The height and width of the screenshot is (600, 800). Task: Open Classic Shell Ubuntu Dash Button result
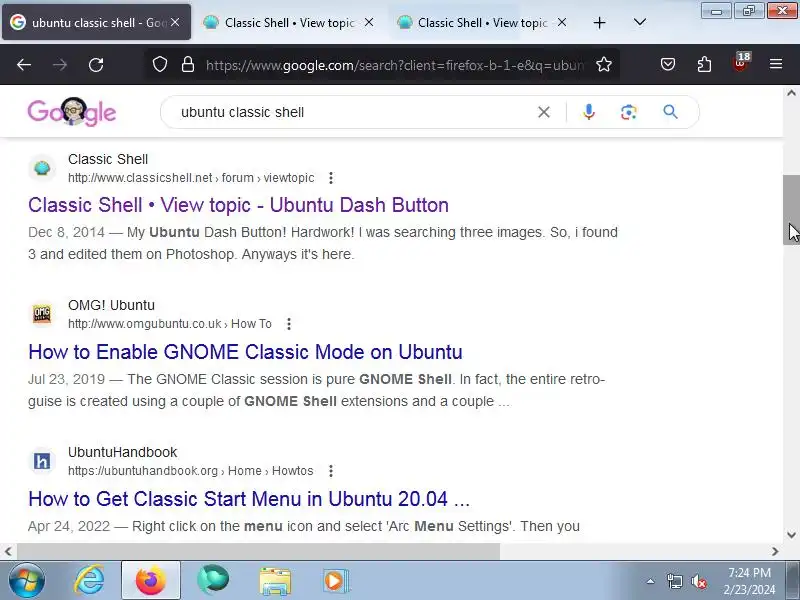point(238,205)
